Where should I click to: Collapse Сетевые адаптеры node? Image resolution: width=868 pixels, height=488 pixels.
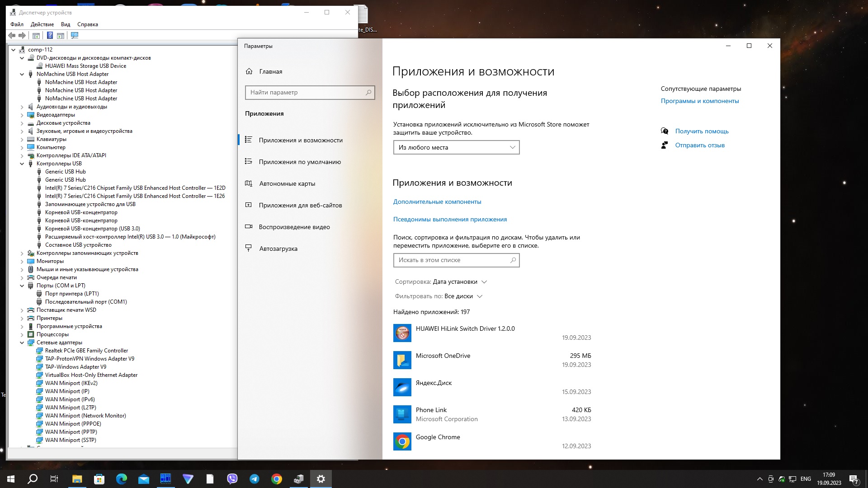pos(22,343)
